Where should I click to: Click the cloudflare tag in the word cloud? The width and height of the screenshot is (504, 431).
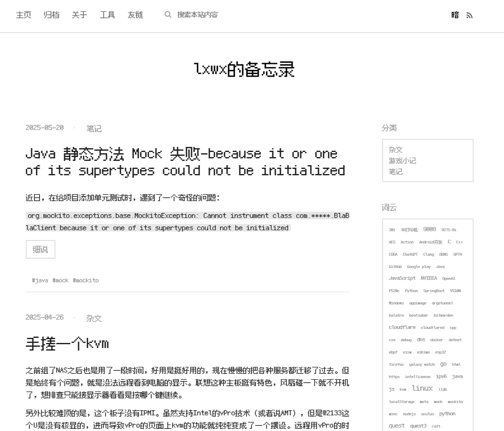coord(402,327)
